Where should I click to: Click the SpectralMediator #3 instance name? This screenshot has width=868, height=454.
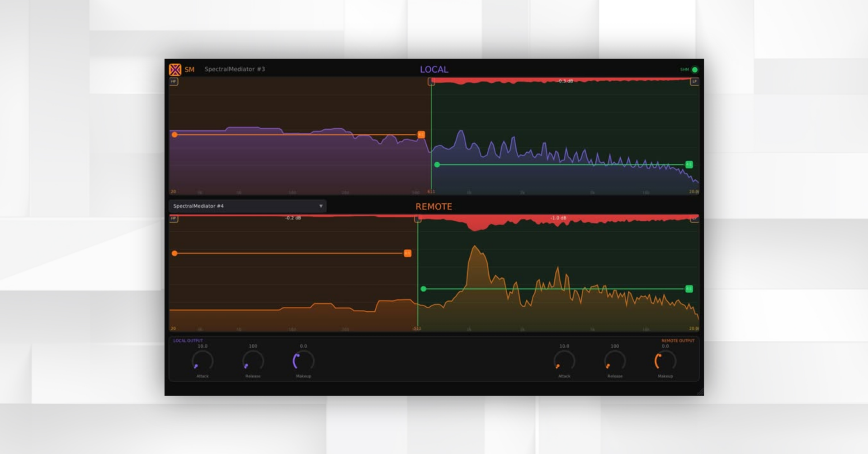click(235, 69)
